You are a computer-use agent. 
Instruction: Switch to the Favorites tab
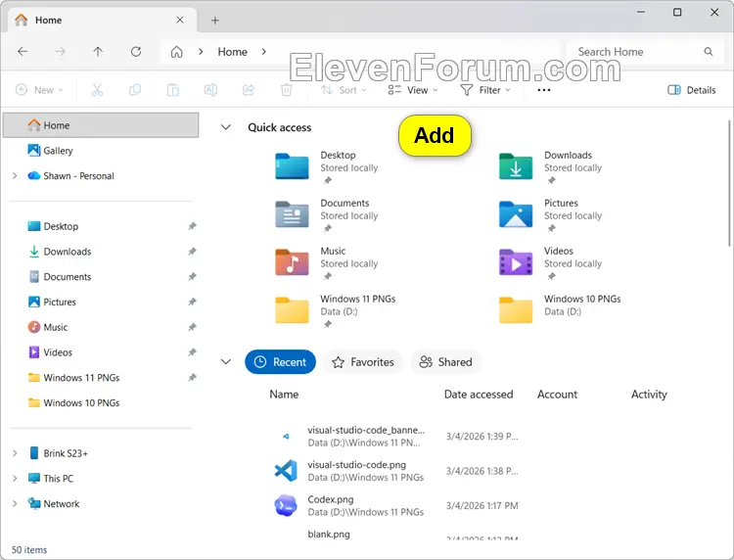363,362
